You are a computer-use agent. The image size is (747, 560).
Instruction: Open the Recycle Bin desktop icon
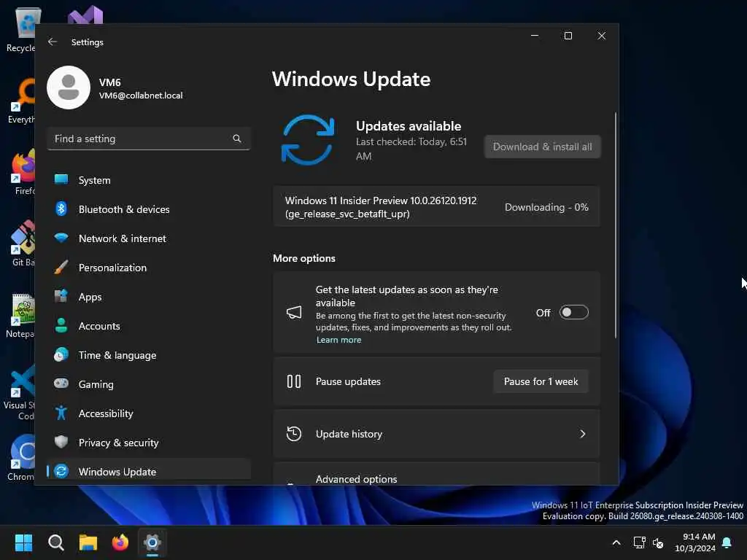coord(21,29)
